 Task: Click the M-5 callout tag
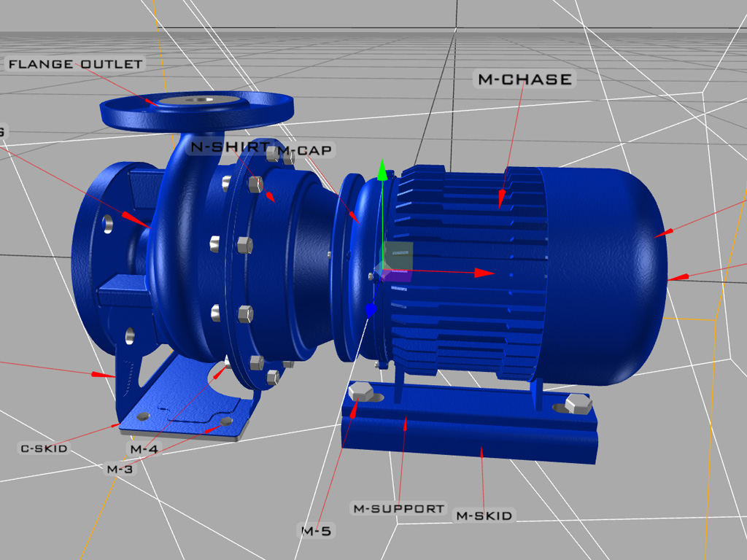pyautogui.click(x=319, y=532)
